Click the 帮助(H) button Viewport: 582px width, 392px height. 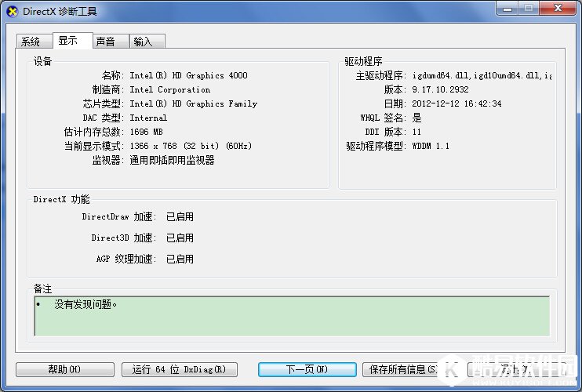[65, 369]
